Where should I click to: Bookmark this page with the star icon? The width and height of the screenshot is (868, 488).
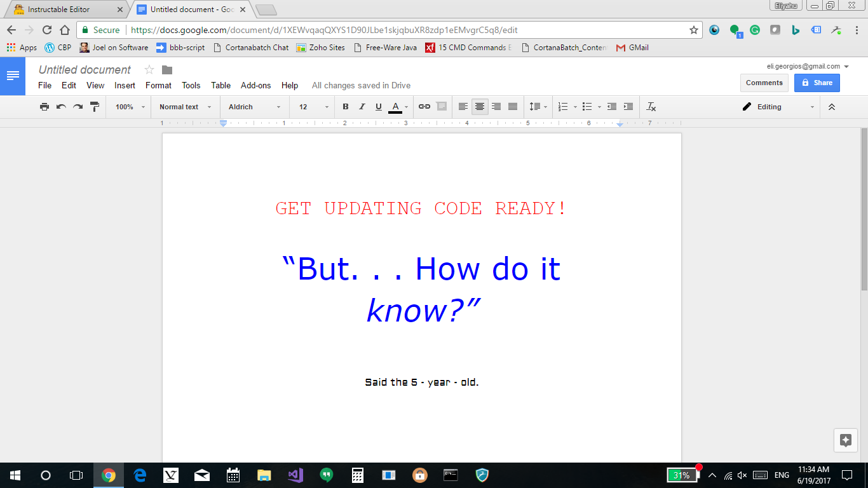point(693,30)
